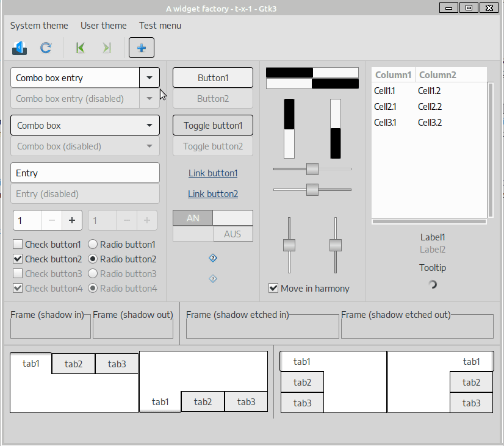Switch to tab2 in top-tabbed notebook

click(74, 364)
